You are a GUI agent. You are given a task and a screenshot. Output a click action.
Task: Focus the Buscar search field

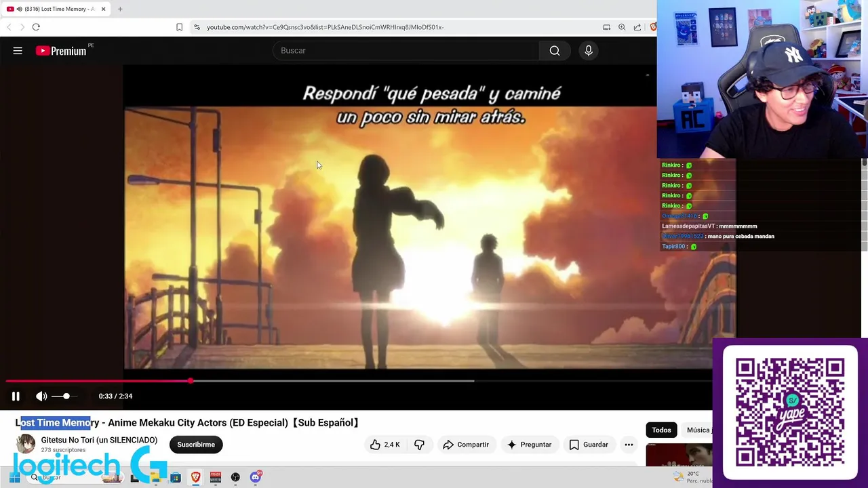[x=406, y=51]
